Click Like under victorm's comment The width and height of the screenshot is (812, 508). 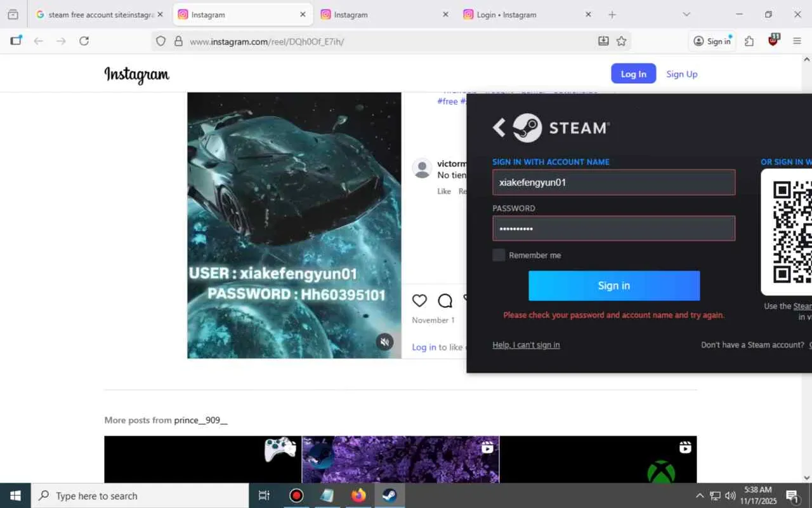(x=444, y=191)
